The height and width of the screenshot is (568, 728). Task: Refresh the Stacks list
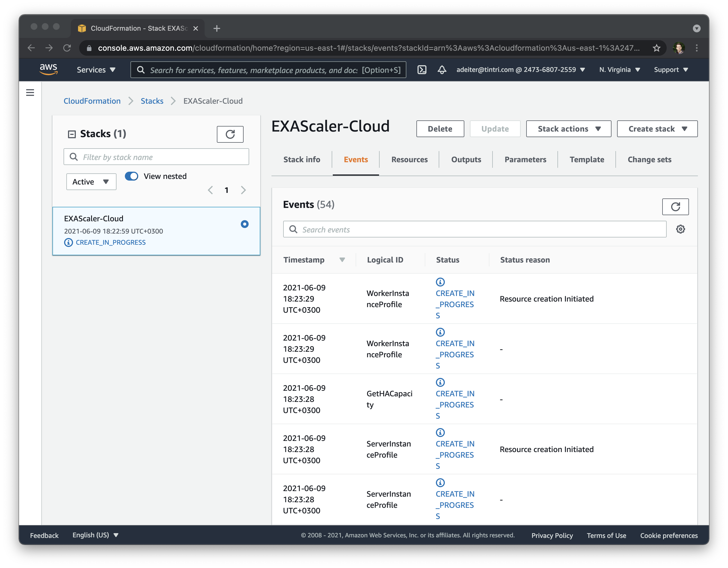[230, 134]
